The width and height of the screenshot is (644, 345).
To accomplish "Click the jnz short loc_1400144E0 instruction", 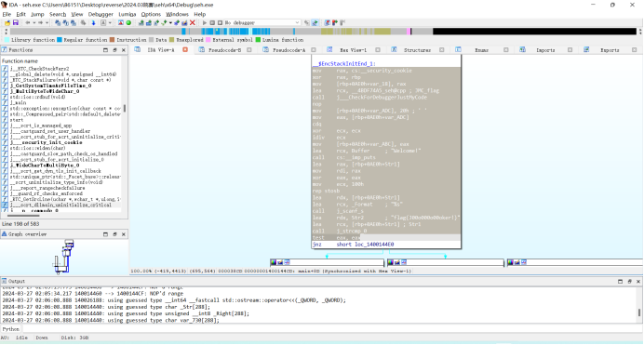I will point(354,245).
